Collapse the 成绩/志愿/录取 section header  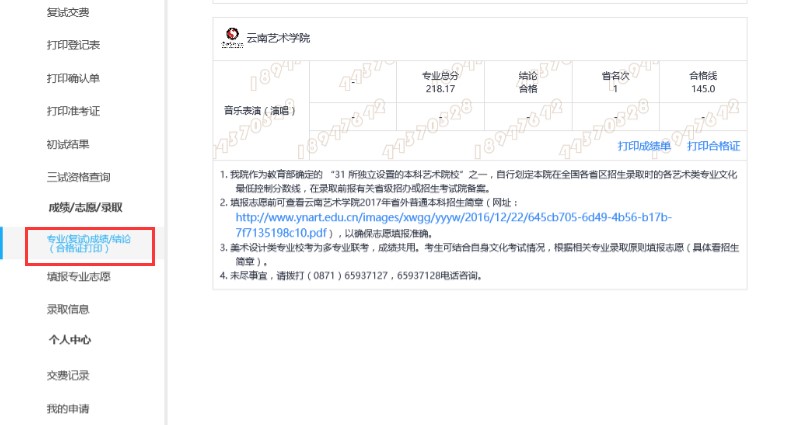click(85, 207)
